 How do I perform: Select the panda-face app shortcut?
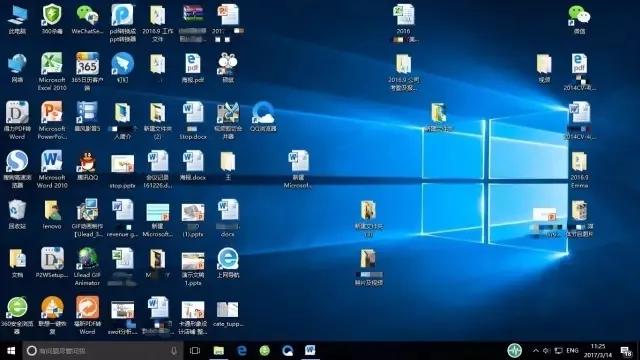(x=228, y=68)
